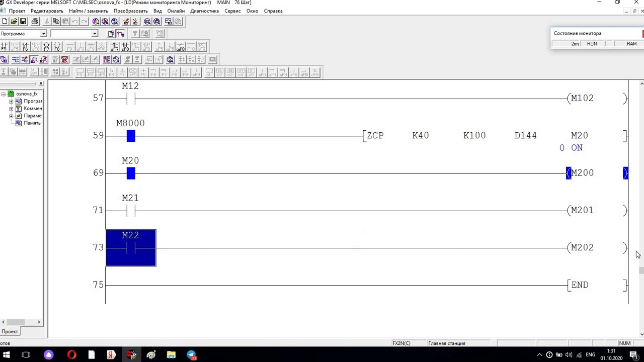Viewport: 644px width, 362px height.
Task: Open the Yandex browser taskbar icon
Action: click(111, 355)
